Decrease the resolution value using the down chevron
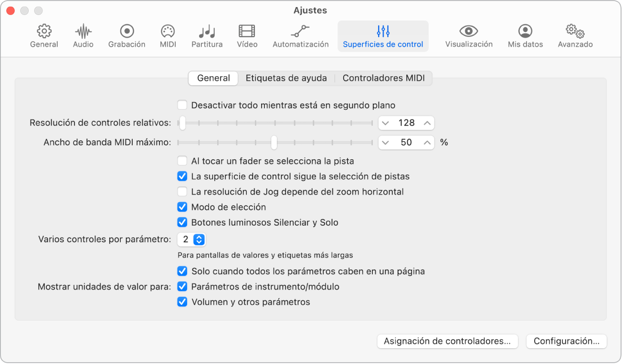Image resolution: width=622 pixels, height=364 pixels. pyautogui.click(x=386, y=123)
